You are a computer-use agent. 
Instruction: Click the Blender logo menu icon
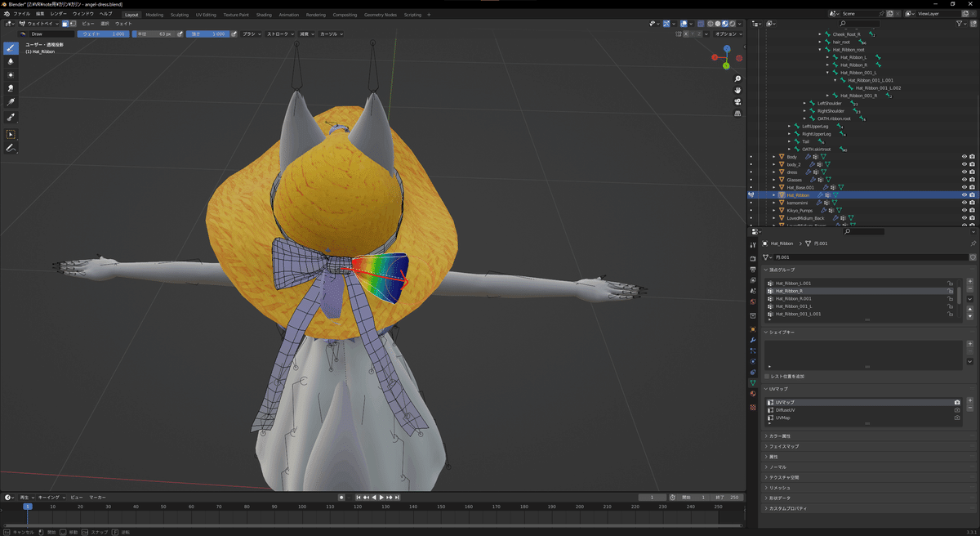click(x=6, y=14)
